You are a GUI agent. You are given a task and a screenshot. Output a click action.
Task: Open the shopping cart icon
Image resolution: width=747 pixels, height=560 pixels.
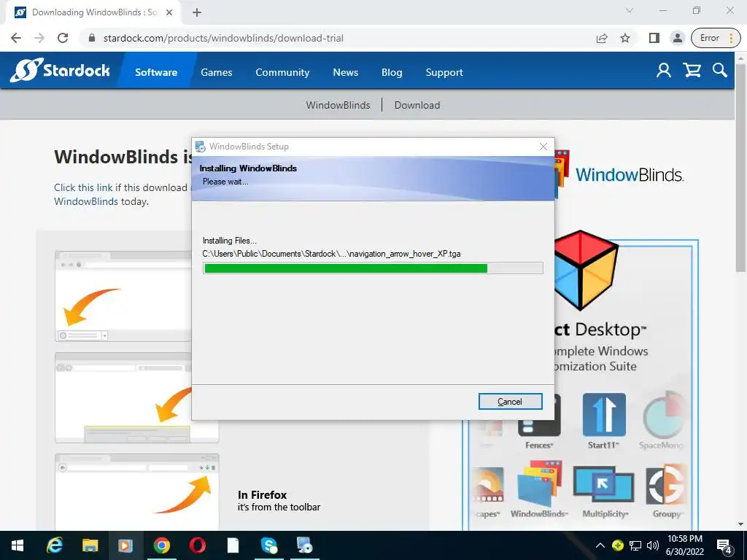692,71
